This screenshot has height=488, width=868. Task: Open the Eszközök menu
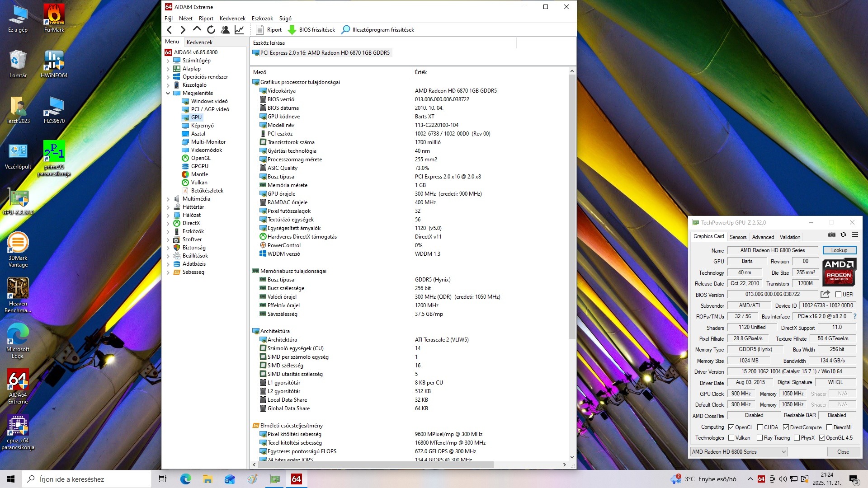pyautogui.click(x=262, y=19)
